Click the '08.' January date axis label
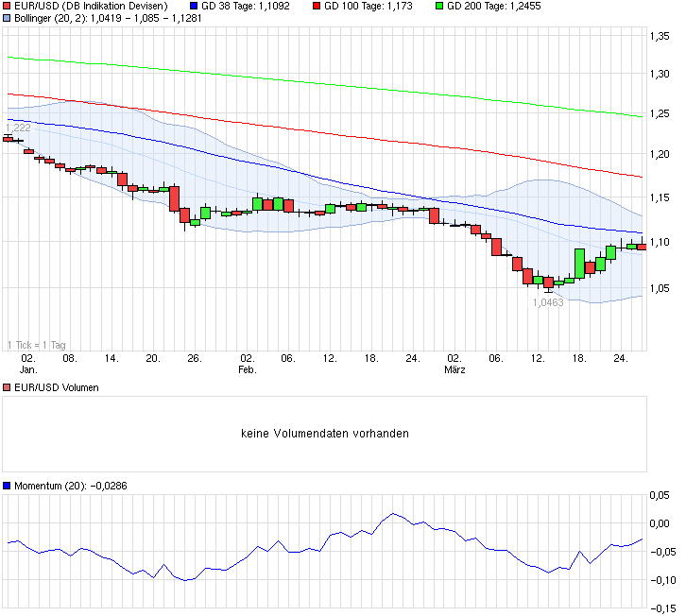 point(70,358)
